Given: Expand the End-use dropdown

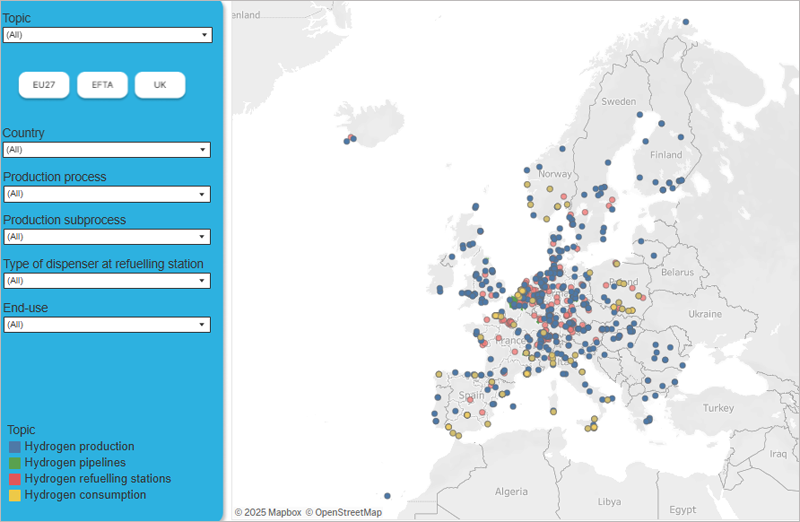Looking at the screenshot, I should pyautogui.click(x=107, y=325).
